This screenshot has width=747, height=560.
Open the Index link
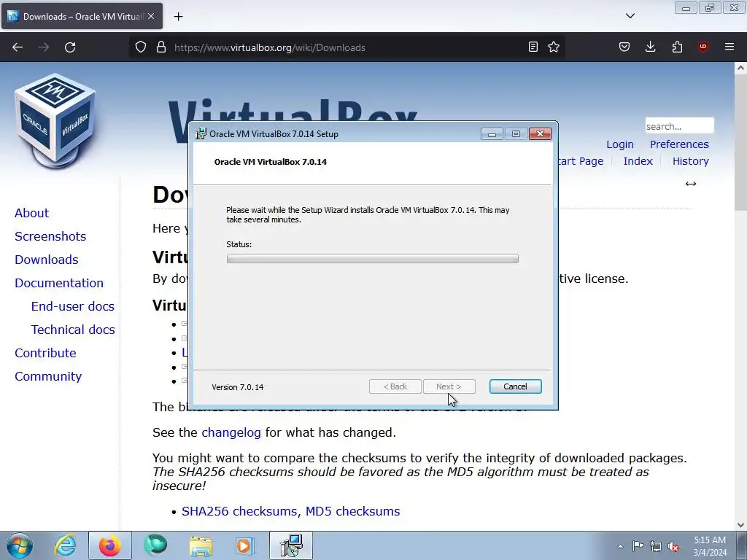(638, 161)
